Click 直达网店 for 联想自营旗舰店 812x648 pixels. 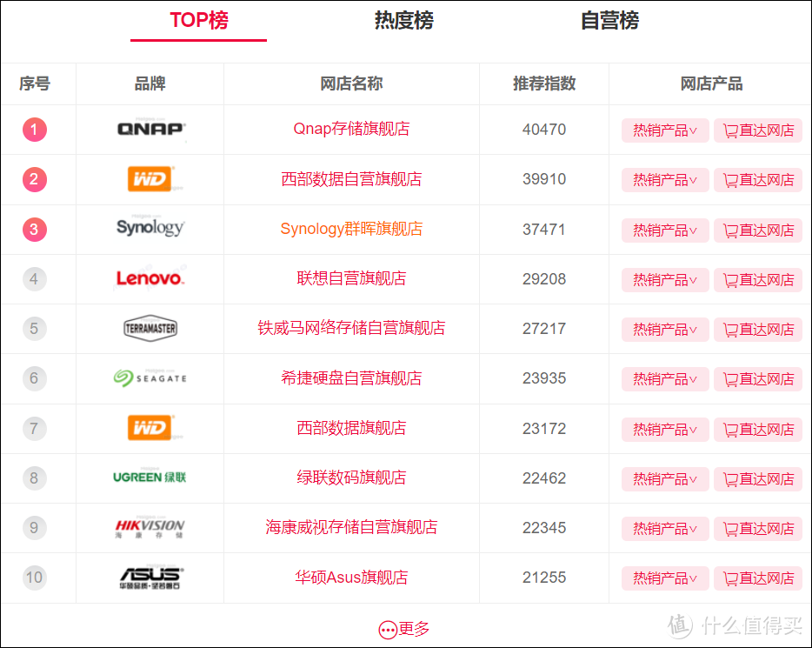[758, 280]
